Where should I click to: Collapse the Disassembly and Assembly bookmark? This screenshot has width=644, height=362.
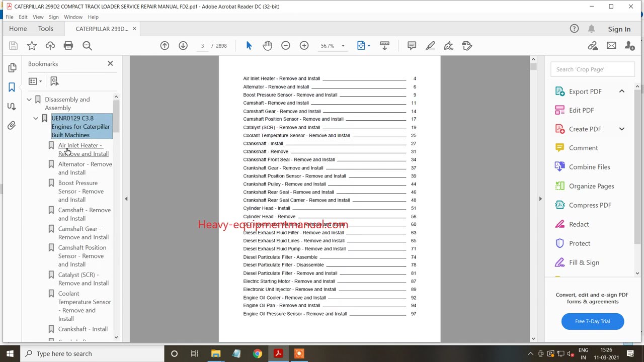coord(29,100)
